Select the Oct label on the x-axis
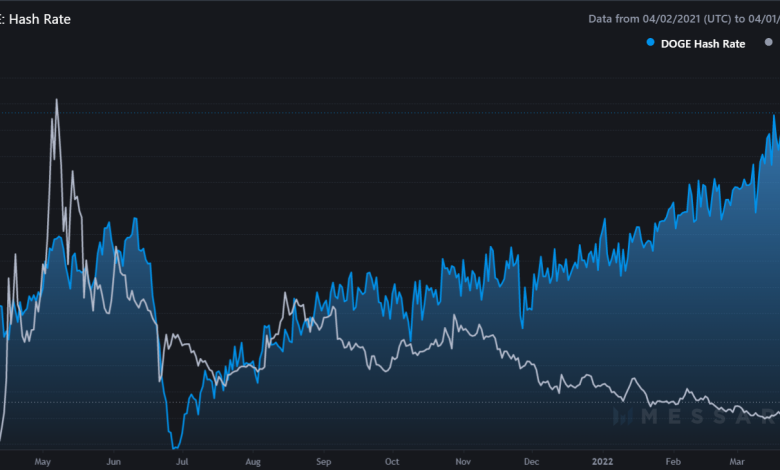 pos(392,462)
